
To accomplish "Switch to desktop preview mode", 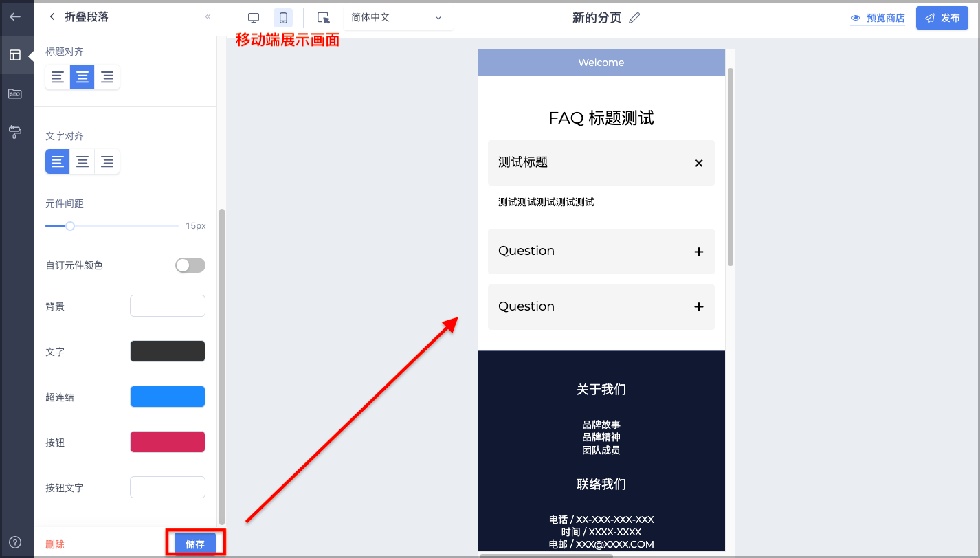I will [x=254, y=18].
